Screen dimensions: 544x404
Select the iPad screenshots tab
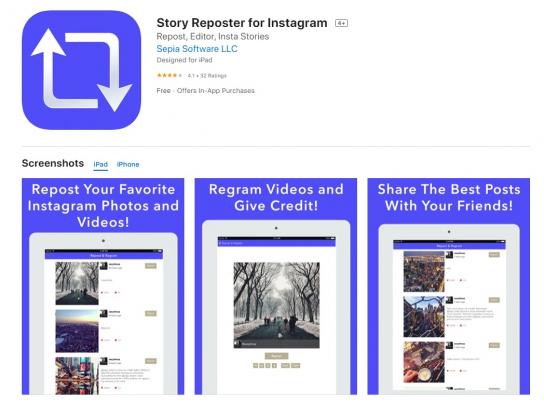pos(101,164)
